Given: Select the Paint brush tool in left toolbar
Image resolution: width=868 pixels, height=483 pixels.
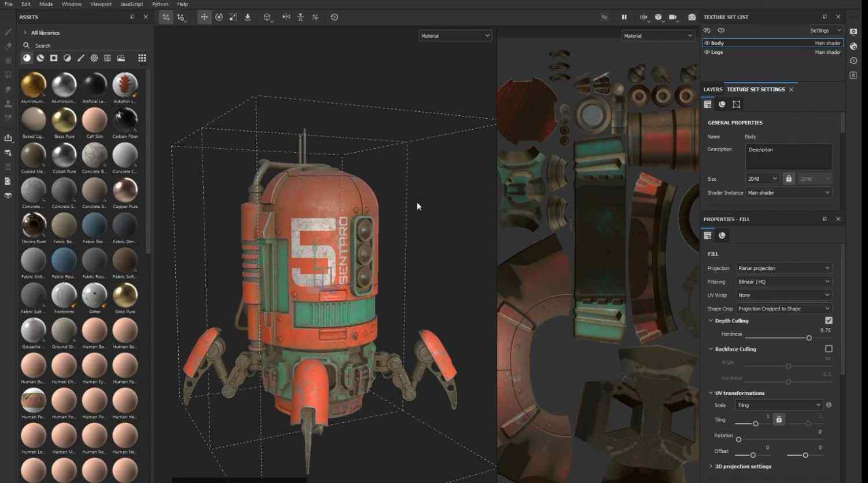Looking at the screenshot, I should click(x=8, y=32).
